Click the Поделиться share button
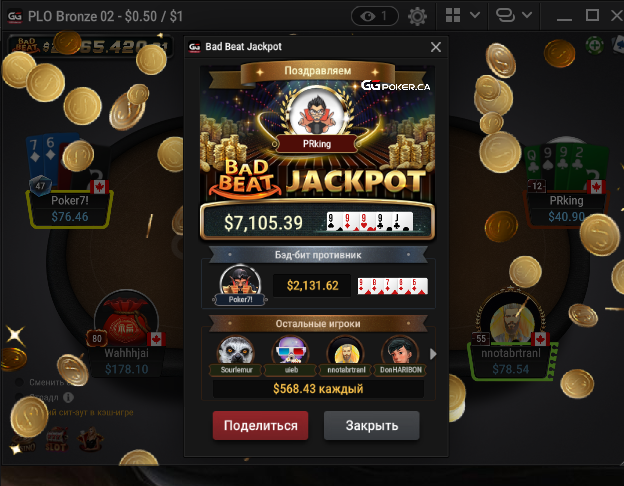The width and height of the screenshot is (624, 486). click(x=260, y=425)
